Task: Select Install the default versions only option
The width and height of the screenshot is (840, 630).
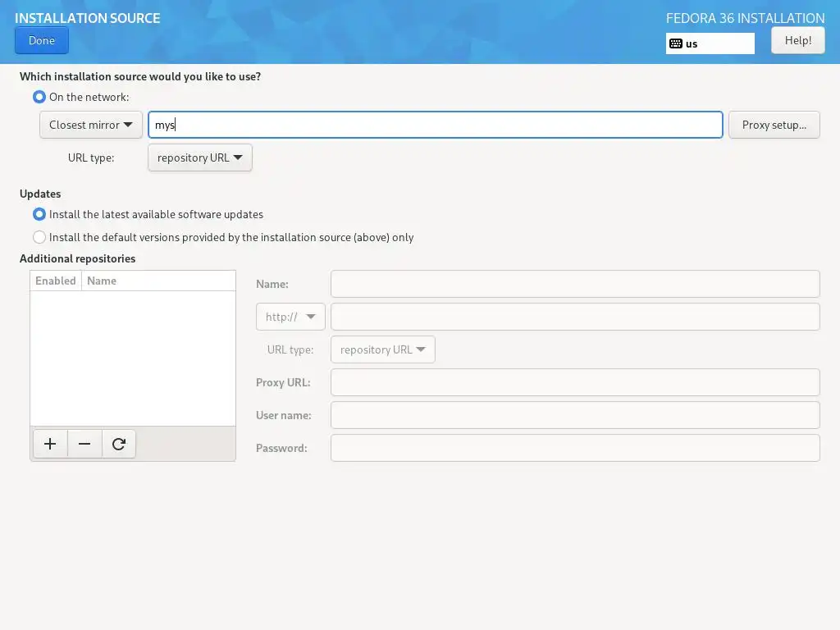Action: (39, 237)
